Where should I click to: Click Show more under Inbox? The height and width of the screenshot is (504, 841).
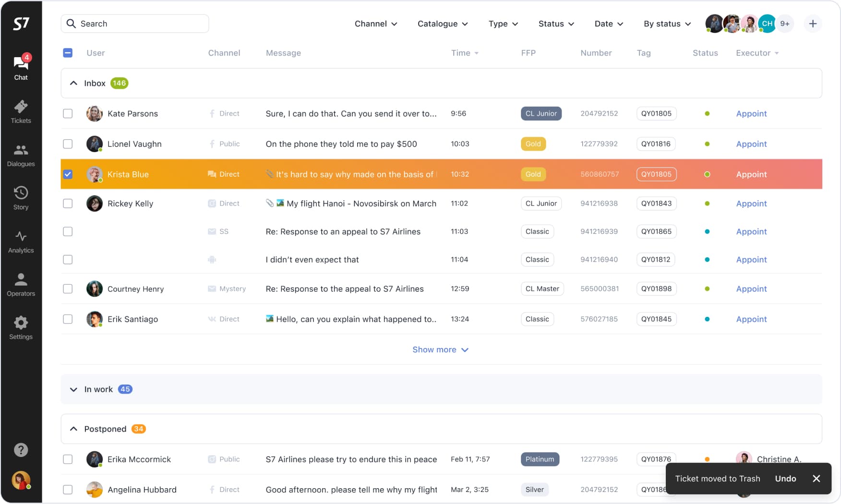point(440,349)
